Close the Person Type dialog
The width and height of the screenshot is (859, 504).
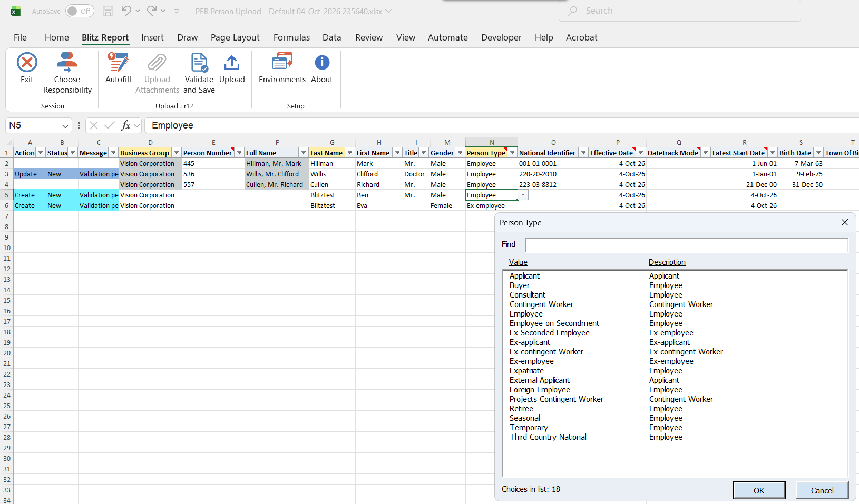point(845,222)
